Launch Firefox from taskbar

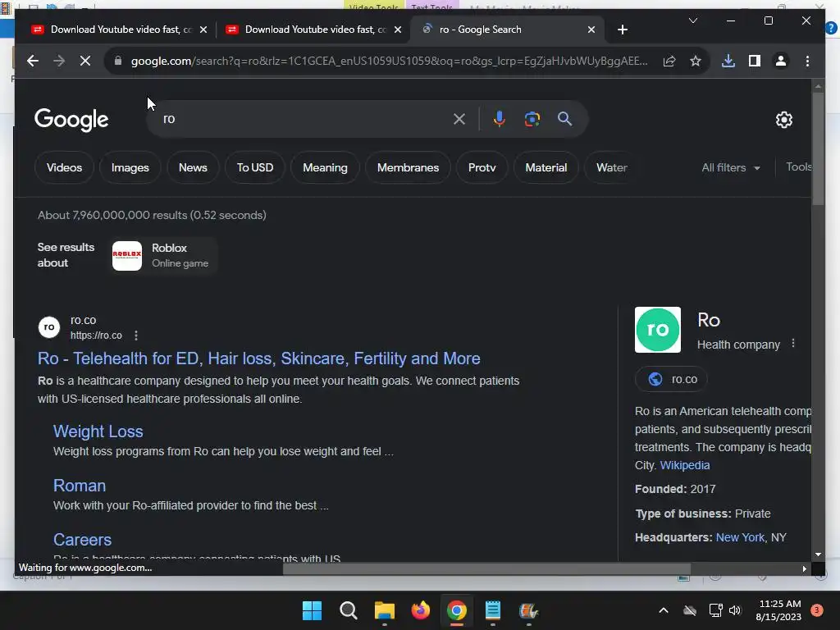421,610
